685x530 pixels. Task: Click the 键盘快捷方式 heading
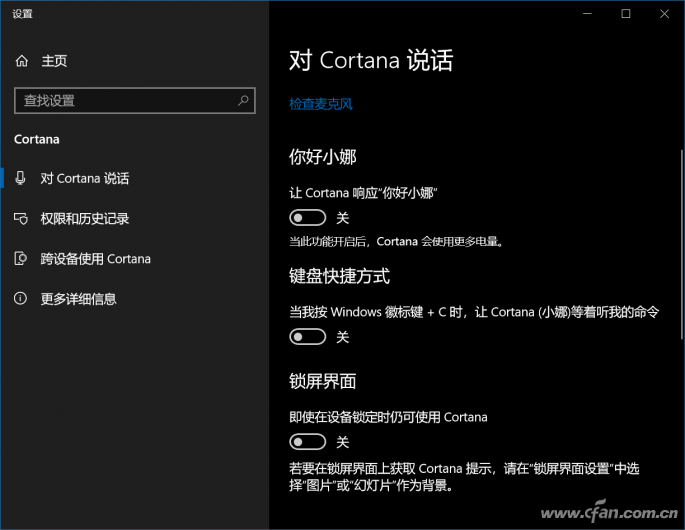[339, 276]
